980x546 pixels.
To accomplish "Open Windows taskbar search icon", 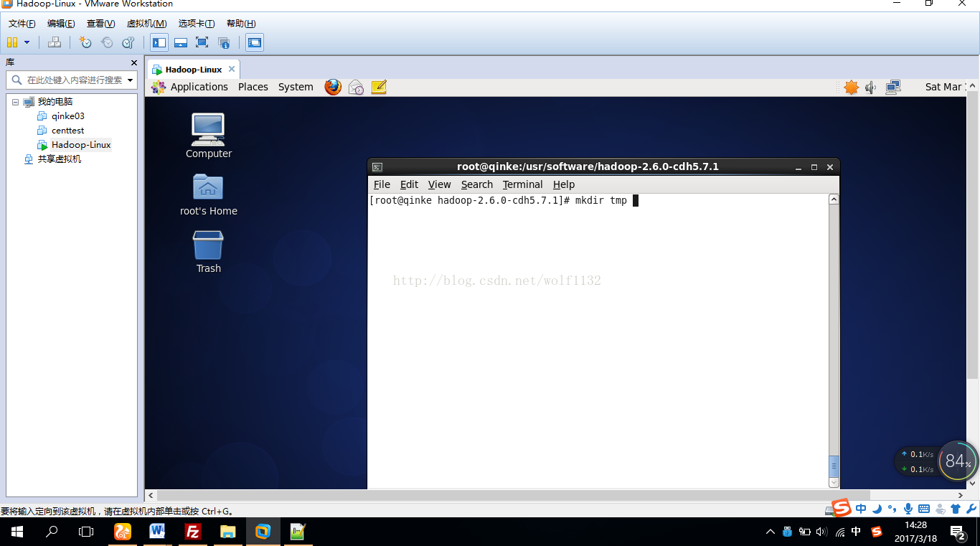I will pyautogui.click(x=52, y=532).
